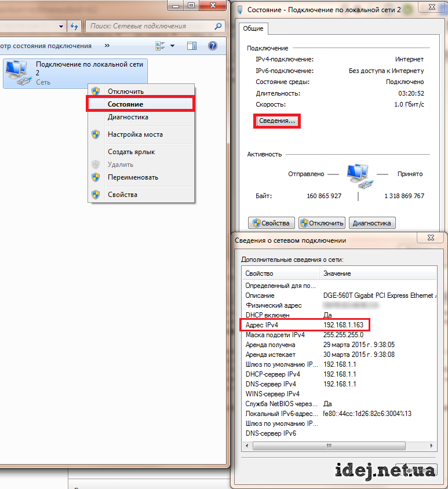Click the horizontal scrollbar thumb in details list

[329, 446]
